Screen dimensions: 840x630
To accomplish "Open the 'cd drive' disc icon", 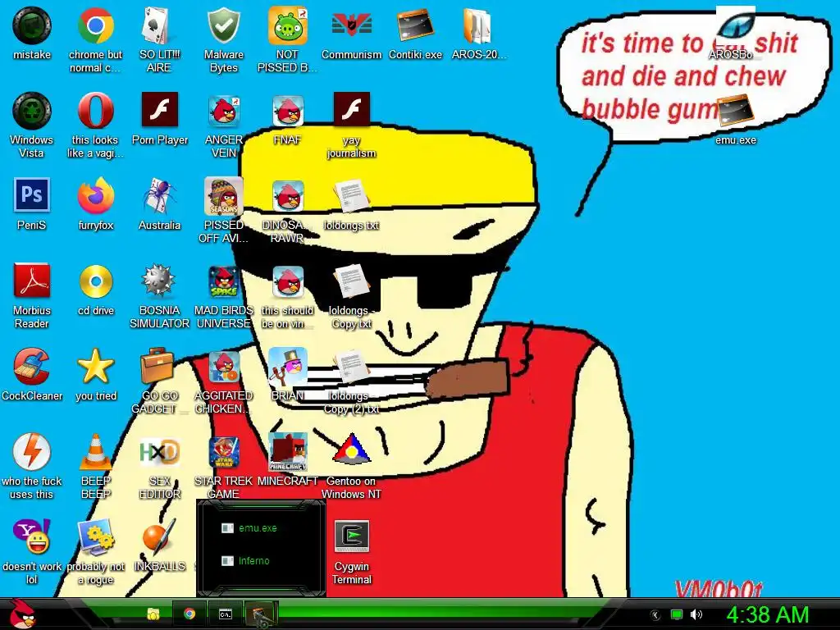I will [x=95, y=281].
